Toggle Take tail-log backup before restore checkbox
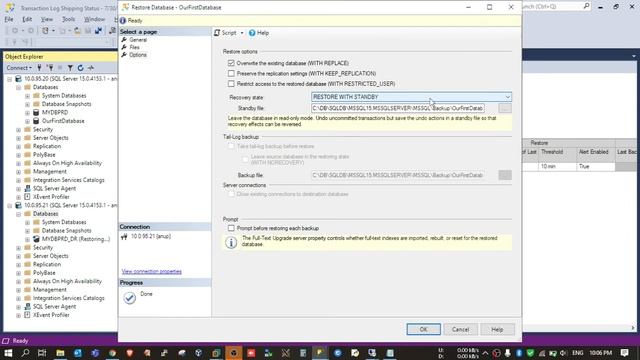640x360 pixels. click(231, 146)
